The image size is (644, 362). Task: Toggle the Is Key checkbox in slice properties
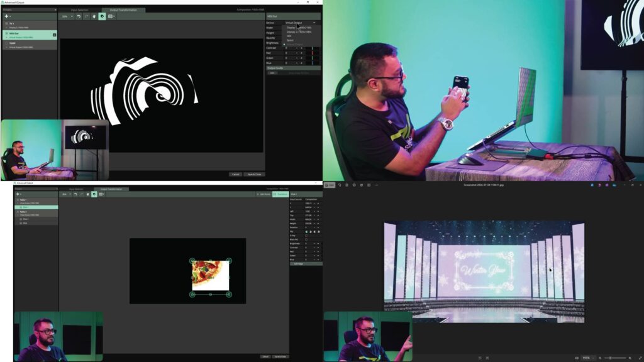(x=306, y=236)
